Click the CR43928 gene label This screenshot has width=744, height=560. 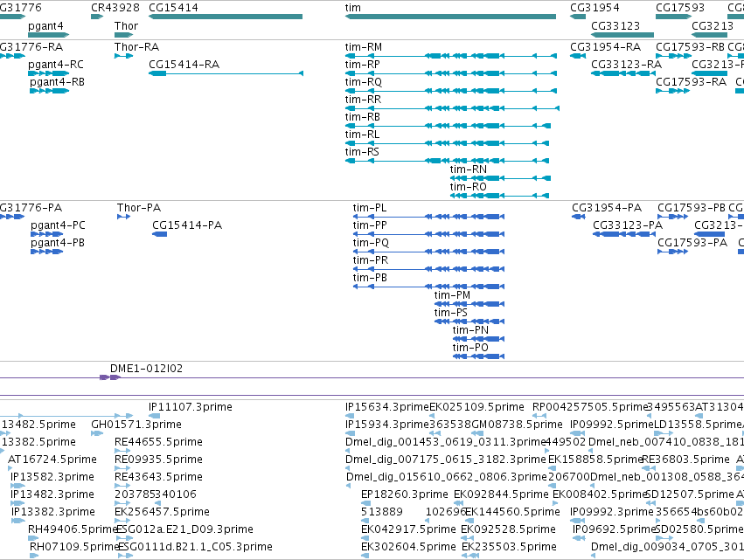115,8
